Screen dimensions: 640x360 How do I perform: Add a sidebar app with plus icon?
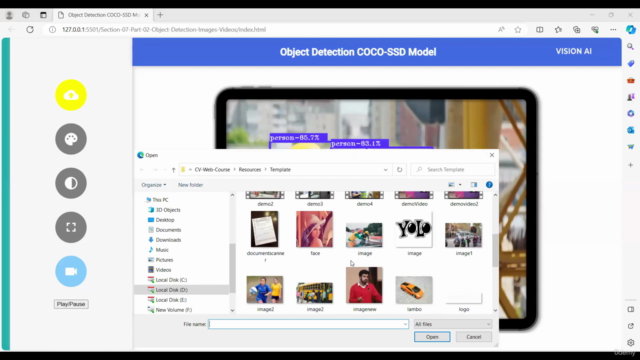(x=631, y=165)
